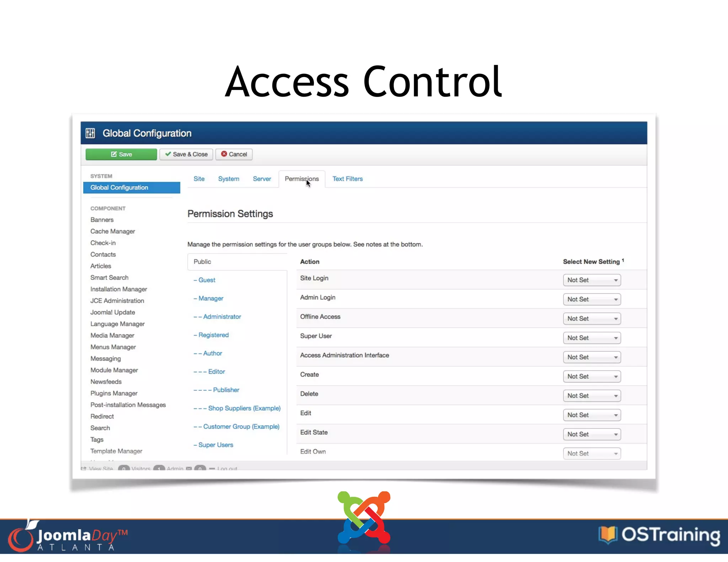The height and width of the screenshot is (562, 728).
Task: Open the Delete permission dropdown
Action: (592, 396)
